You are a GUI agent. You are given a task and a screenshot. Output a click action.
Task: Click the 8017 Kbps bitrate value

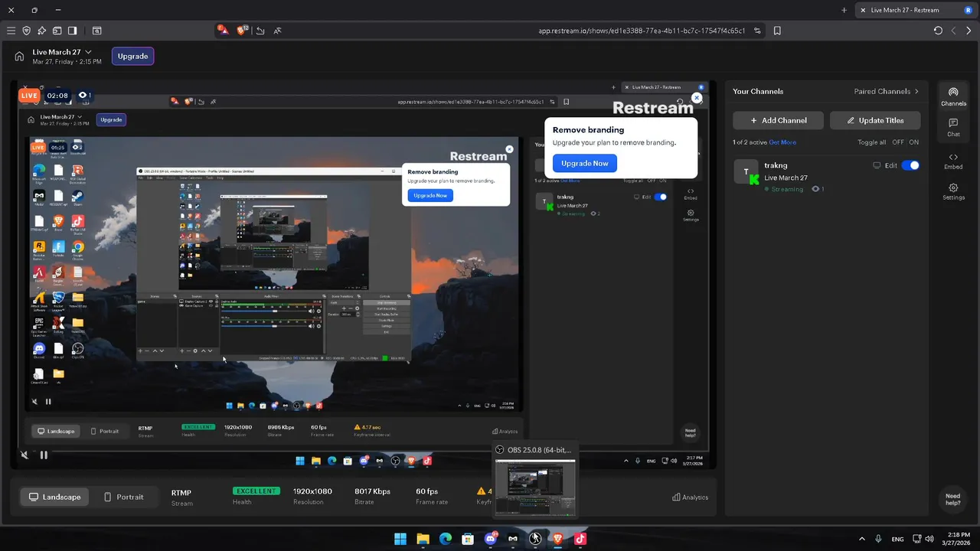(x=372, y=491)
